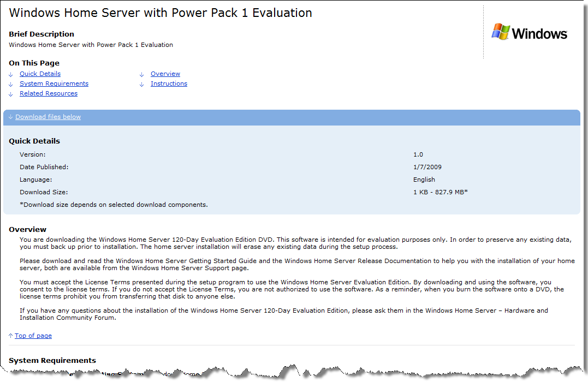Click the paragraph starting 'You are downloading'
Image resolution: width=588 pixels, height=382 pixels.
295,243
